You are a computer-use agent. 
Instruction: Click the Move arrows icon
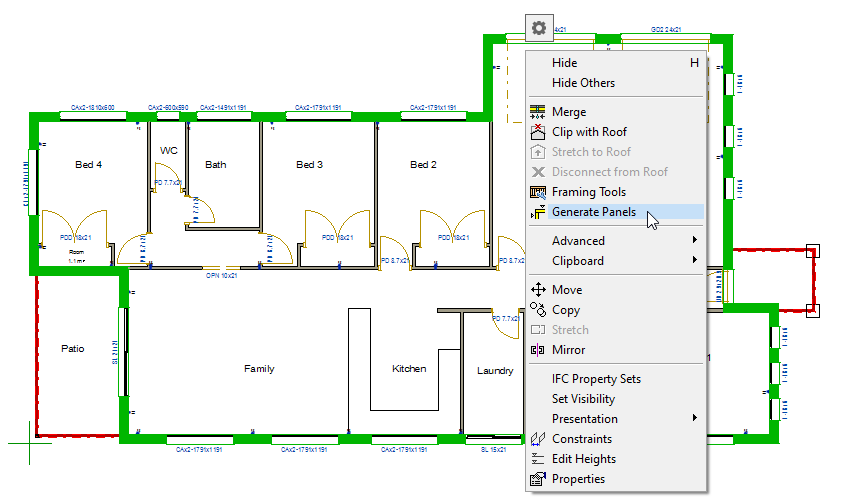tap(537, 290)
